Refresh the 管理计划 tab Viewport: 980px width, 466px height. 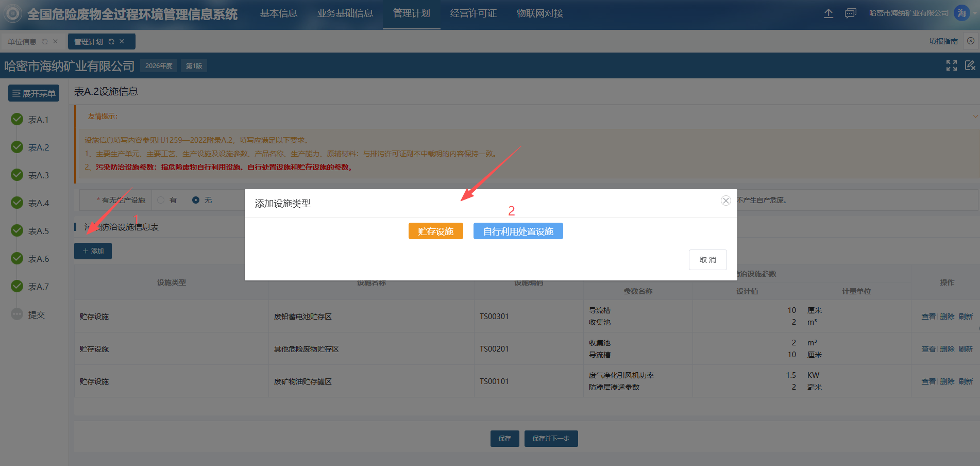coord(111,42)
